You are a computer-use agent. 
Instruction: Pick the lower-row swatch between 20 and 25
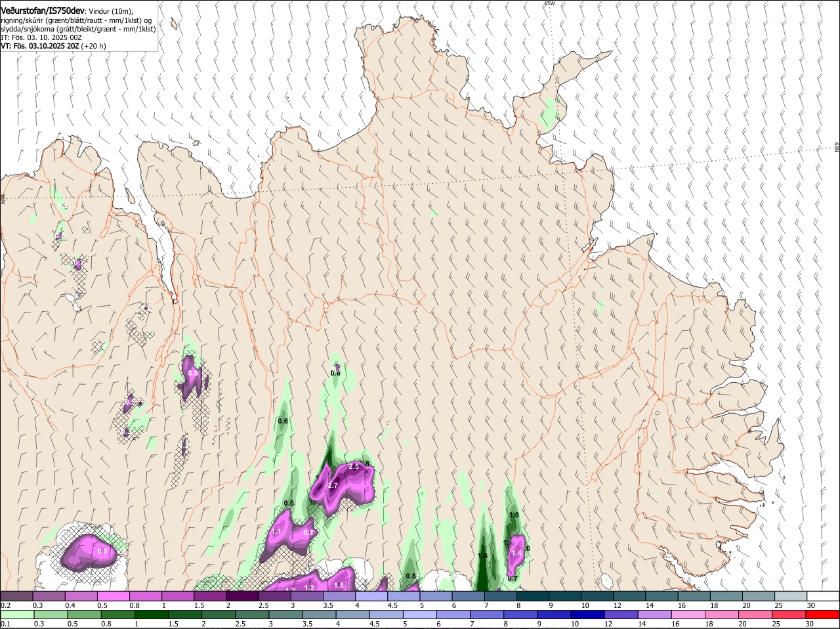coord(757,615)
